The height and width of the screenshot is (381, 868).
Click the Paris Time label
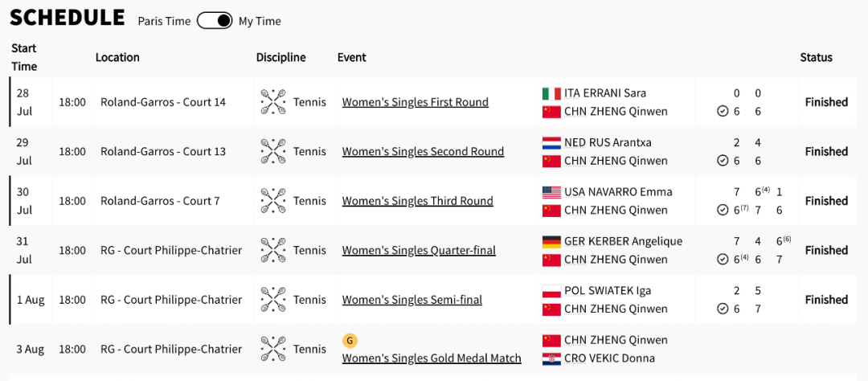(x=165, y=21)
